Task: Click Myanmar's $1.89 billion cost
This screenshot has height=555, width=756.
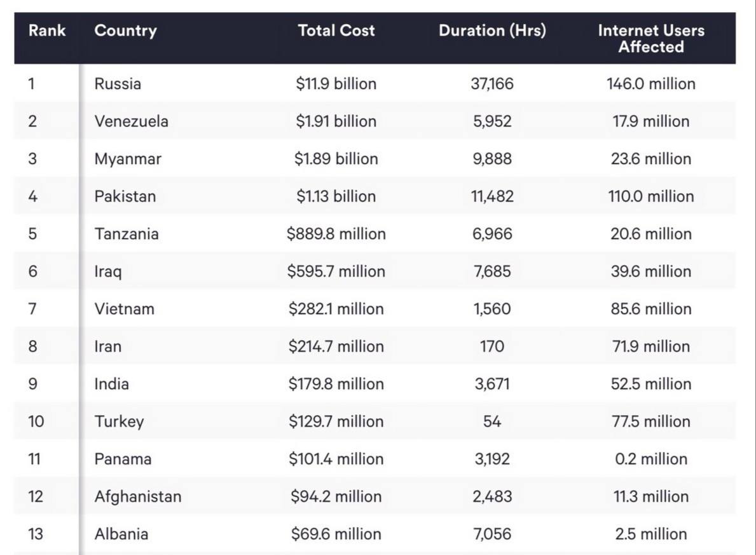Action: coord(336,159)
